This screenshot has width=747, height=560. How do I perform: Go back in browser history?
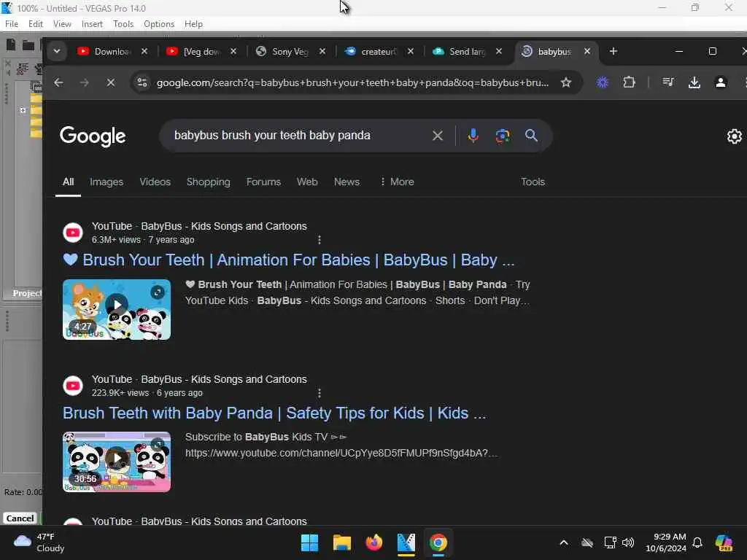[x=58, y=82]
